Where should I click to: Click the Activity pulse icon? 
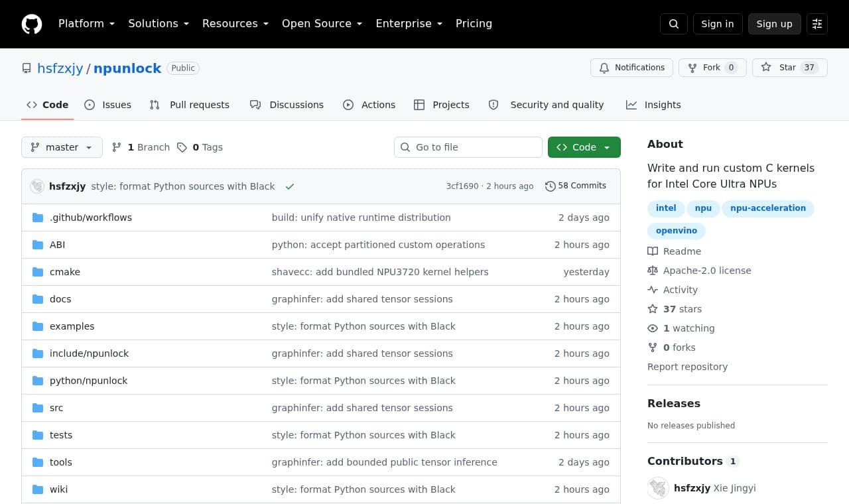pyautogui.click(x=653, y=290)
